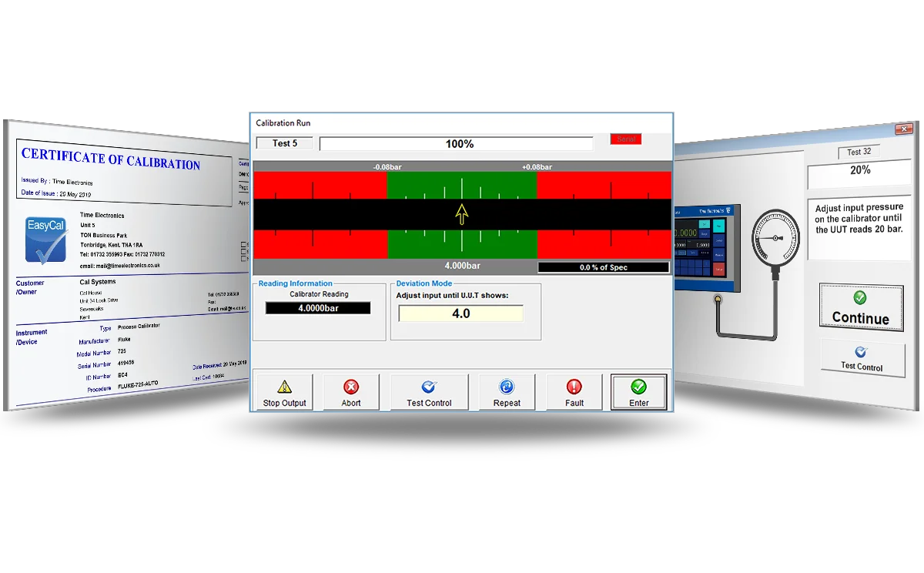Confirm reading with the Enter button
Image resolution: width=924 pixels, height=573 pixels.
pyautogui.click(x=638, y=393)
